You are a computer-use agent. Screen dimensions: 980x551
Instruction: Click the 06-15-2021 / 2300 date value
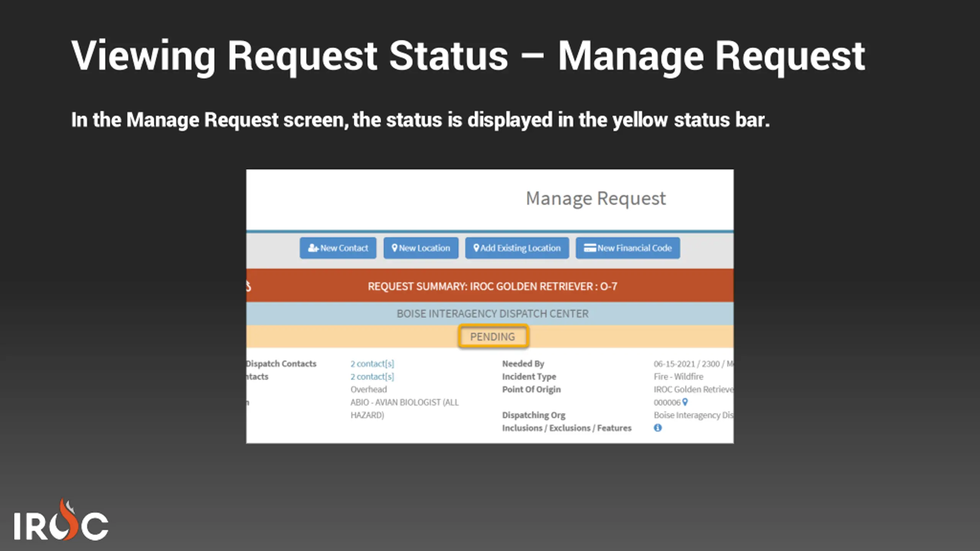(x=693, y=364)
